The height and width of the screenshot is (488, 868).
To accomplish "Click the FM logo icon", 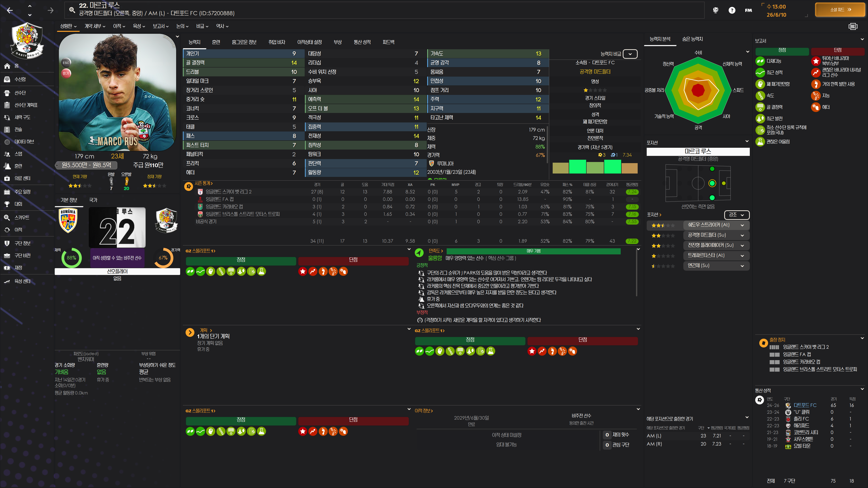I will (x=748, y=10).
